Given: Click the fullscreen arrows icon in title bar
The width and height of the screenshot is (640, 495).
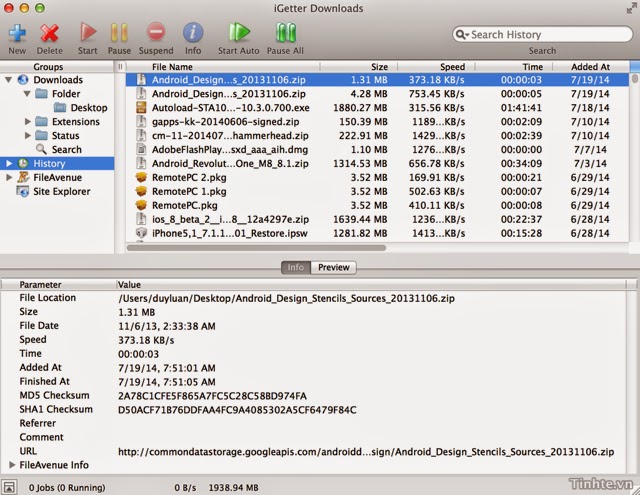Looking at the screenshot, I should coord(631,8).
